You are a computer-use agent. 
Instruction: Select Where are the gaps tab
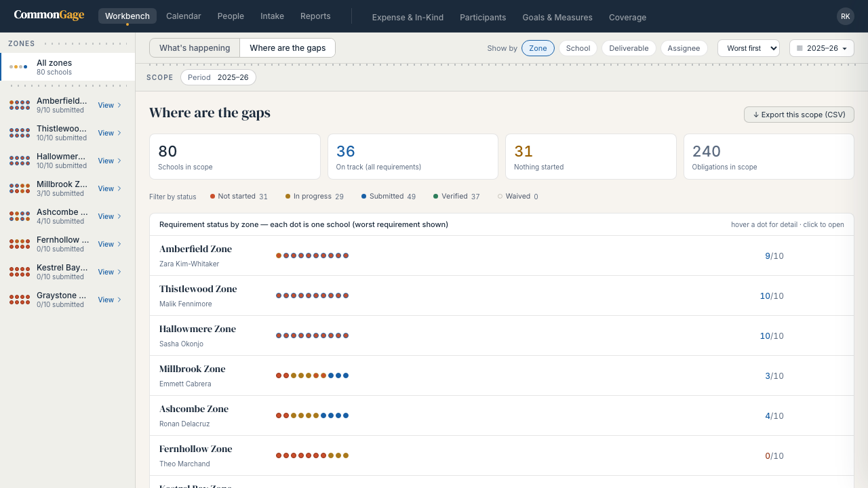click(288, 48)
